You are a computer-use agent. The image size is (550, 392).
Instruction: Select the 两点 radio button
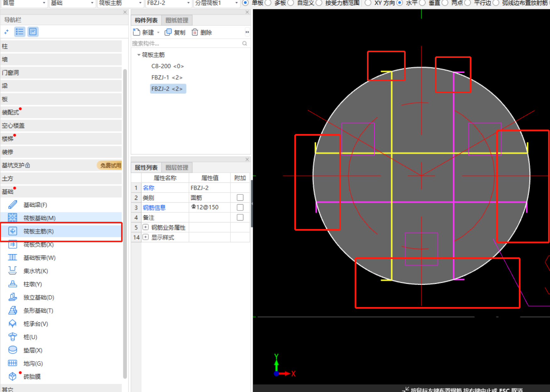445,3
